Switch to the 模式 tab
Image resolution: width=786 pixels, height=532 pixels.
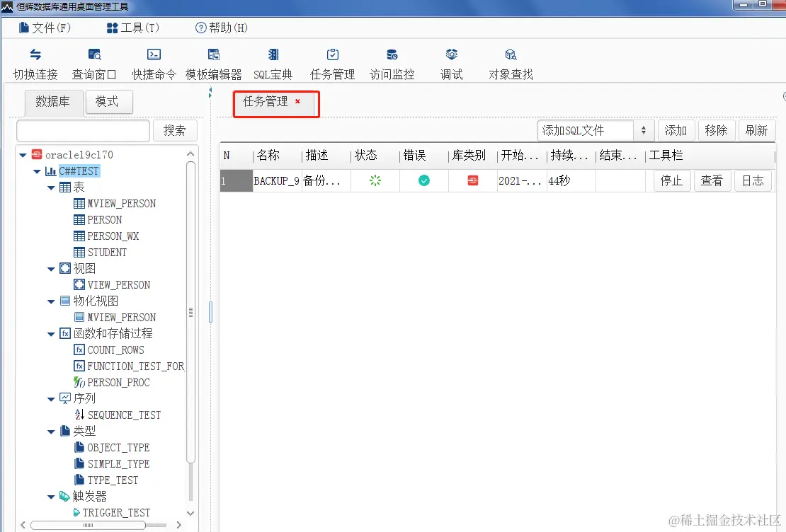pyautogui.click(x=109, y=102)
